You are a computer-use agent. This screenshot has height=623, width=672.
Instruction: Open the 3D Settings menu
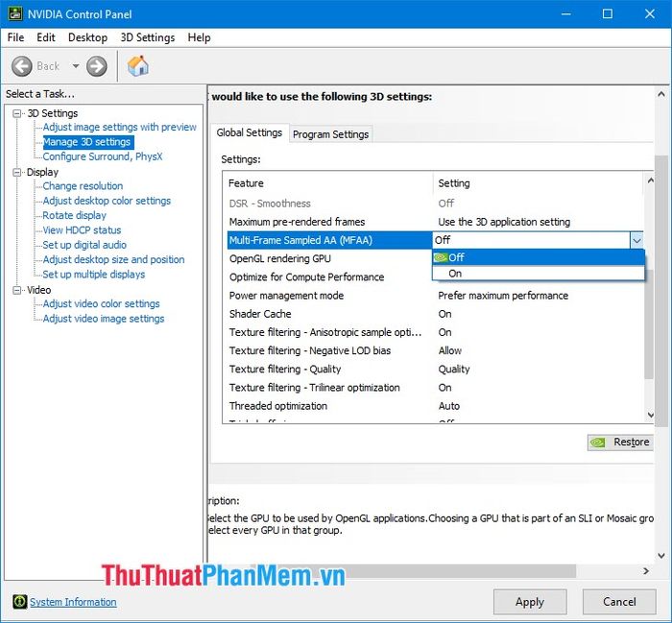148,37
